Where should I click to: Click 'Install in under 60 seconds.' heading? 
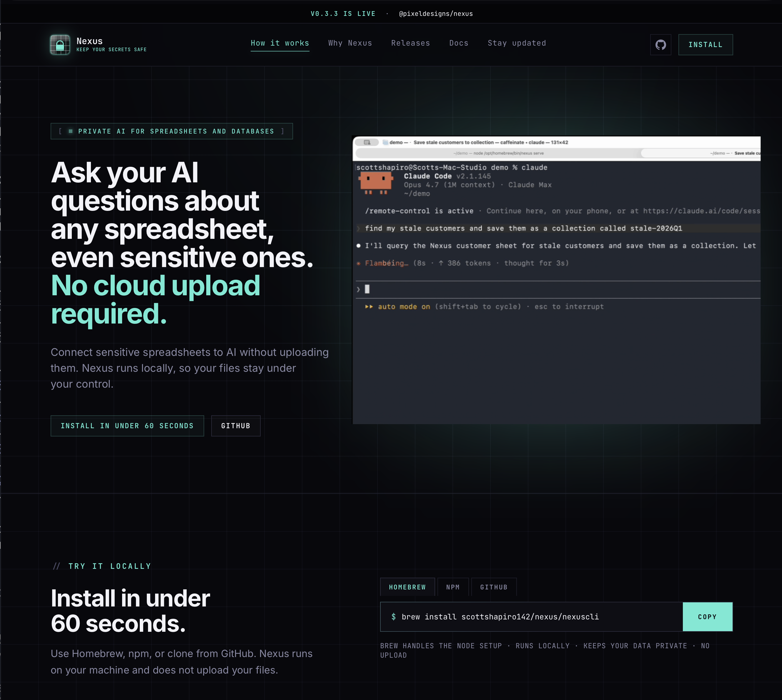[130, 611]
